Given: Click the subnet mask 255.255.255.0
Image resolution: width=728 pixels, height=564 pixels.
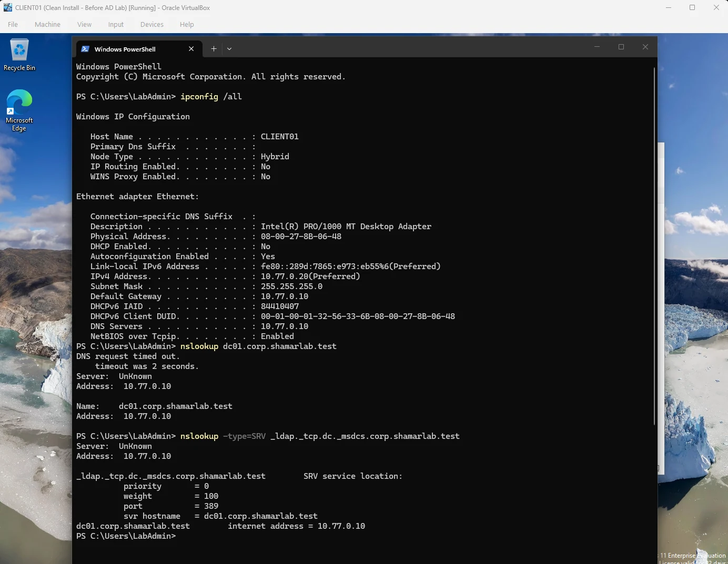Looking at the screenshot, I should point(291,286).
